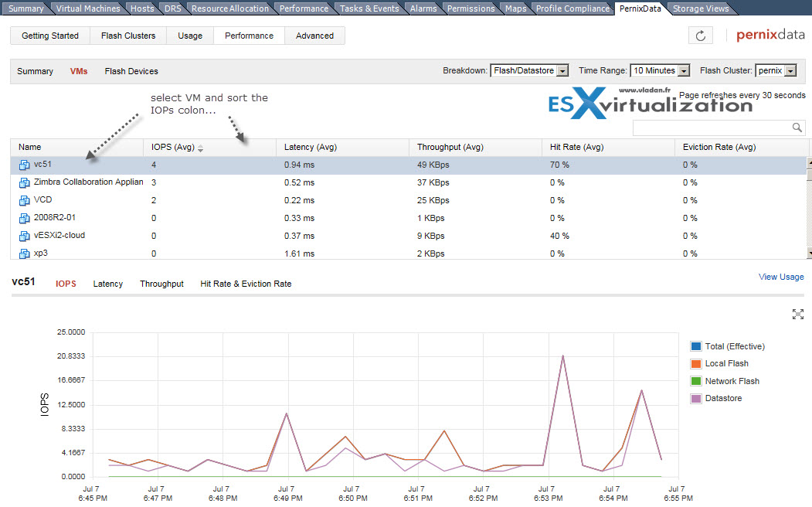The width and height of the screenshot is (812, 507).
Task: Show the Throughput chart tab
Action: pyautogui.click(x=161, y=284)
